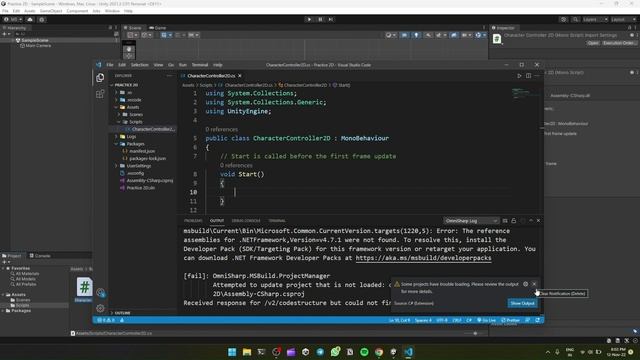Expand the UserSettings folder in explorer
The image size is (640, 360).
pos(139,166)
